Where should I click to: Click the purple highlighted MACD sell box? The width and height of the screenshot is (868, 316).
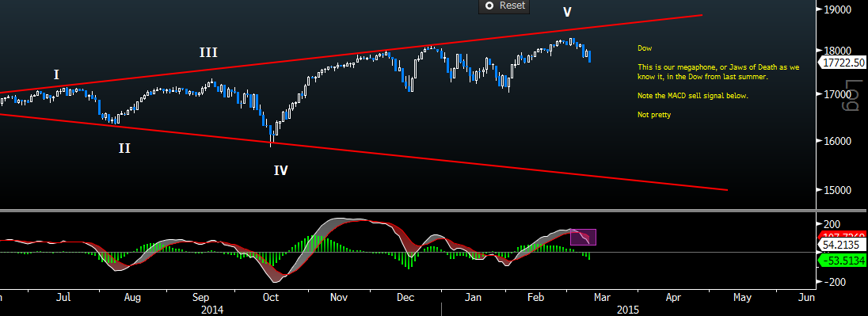(x=583, y=237)
